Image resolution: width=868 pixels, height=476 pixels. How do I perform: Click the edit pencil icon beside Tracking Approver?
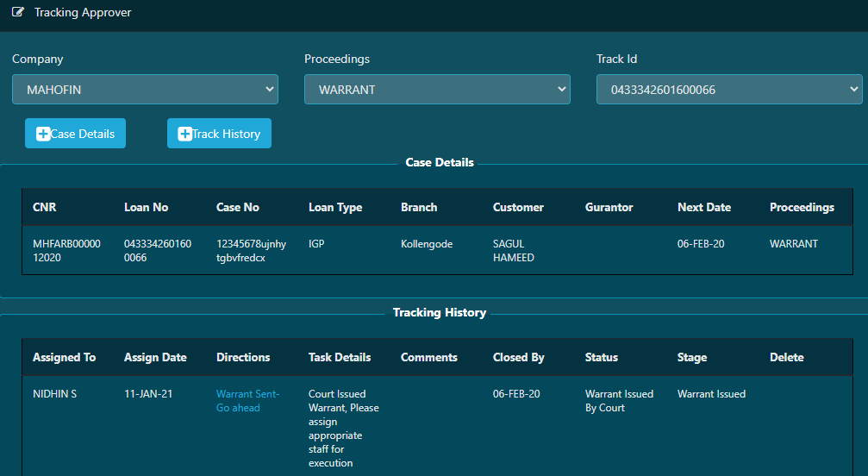(x=18, y=11)
